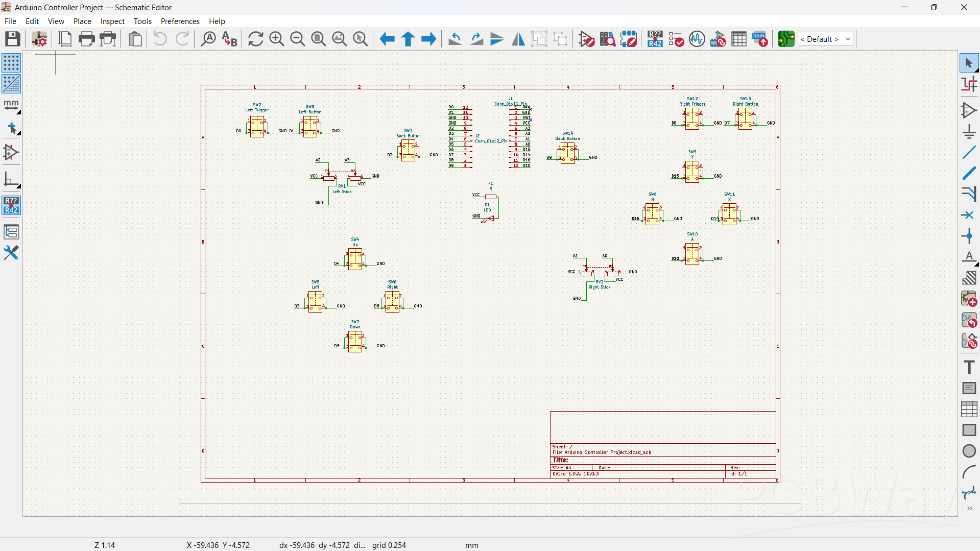
Task: Open the Place menu
Action: (x=82, y=21)
